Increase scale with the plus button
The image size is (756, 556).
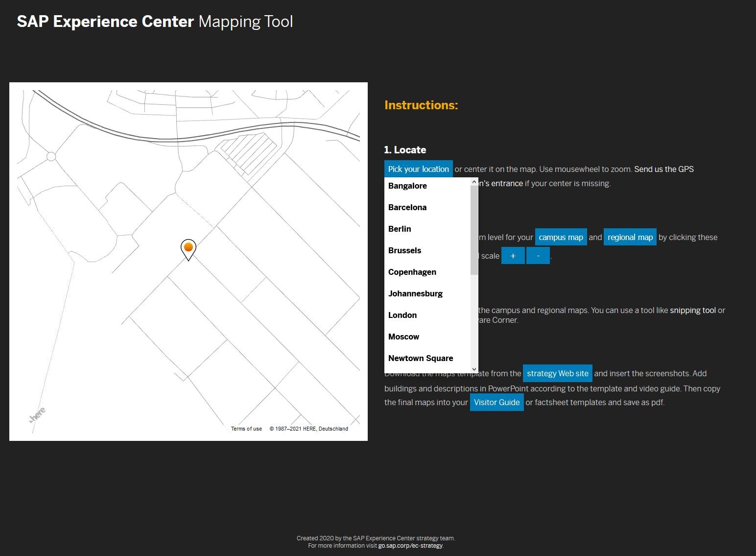513,256
